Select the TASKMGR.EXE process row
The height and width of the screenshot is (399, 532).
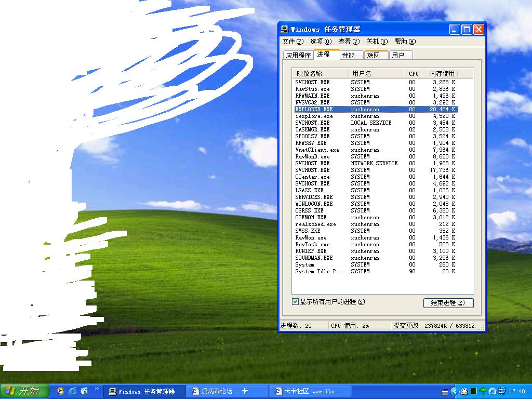(376, 129)
